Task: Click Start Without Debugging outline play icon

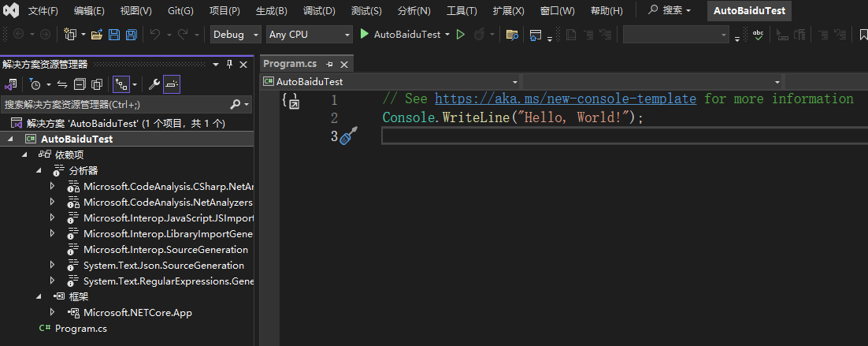Action: click(461, 35)
